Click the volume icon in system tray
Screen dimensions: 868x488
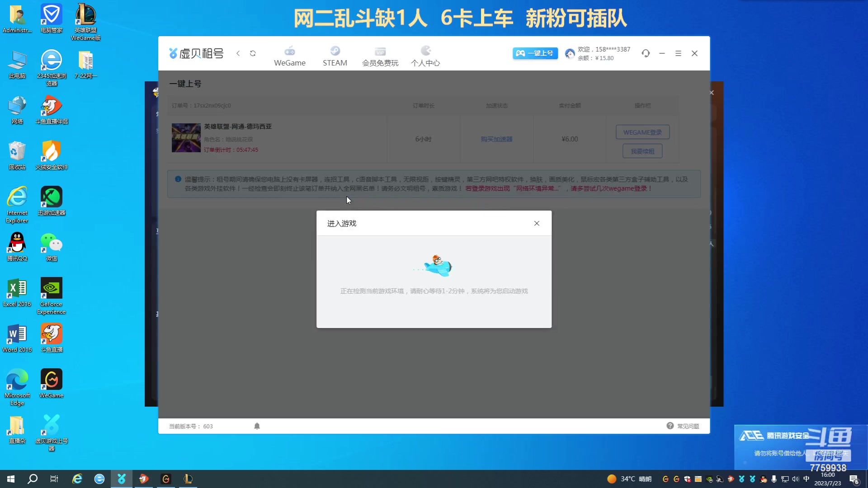(795, 479)
